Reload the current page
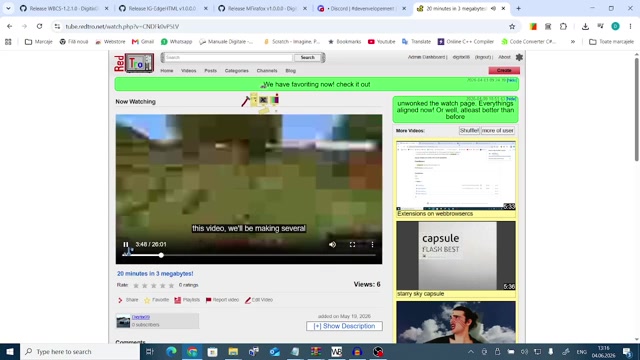 [39, 26]
